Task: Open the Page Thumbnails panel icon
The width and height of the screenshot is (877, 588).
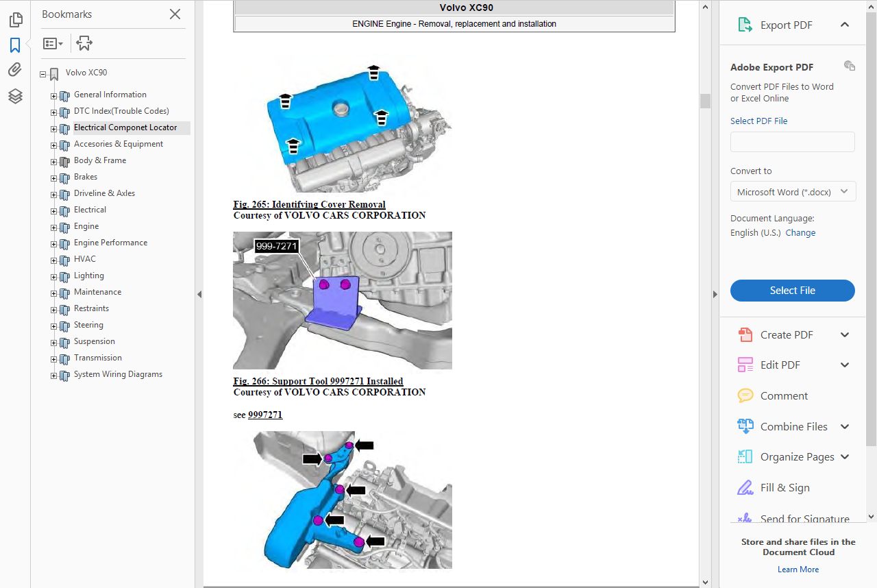Action: 15,20
